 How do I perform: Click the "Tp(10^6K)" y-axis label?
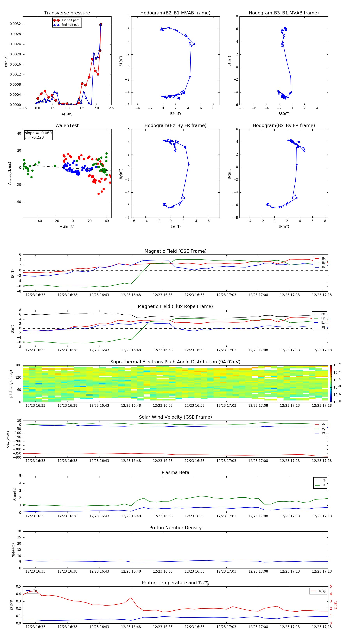point(12,605)
